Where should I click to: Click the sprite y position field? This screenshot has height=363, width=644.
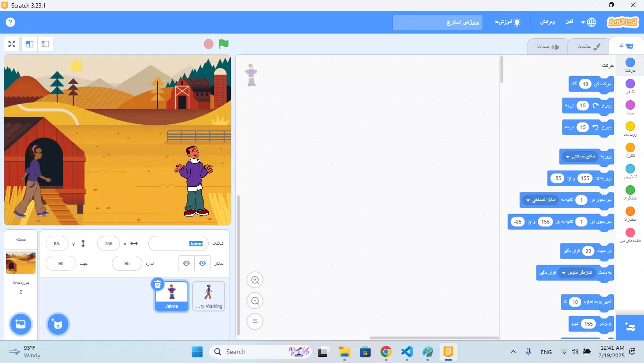(57, 244)
